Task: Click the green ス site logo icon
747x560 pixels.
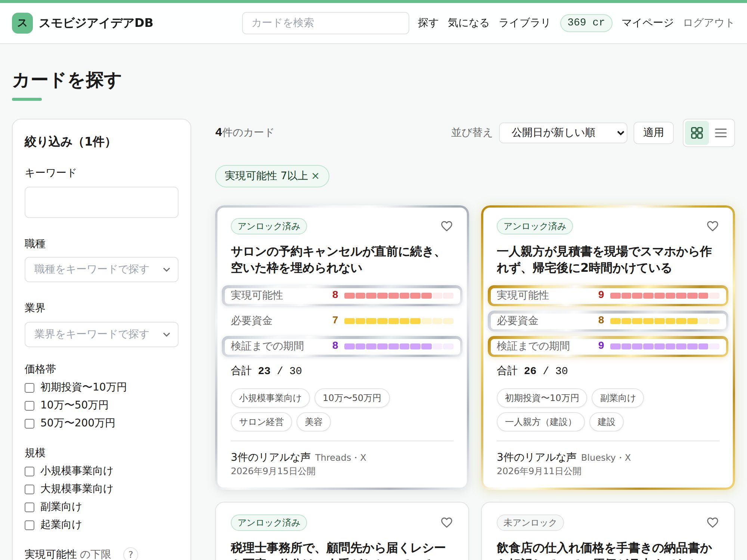Action: 22,23
